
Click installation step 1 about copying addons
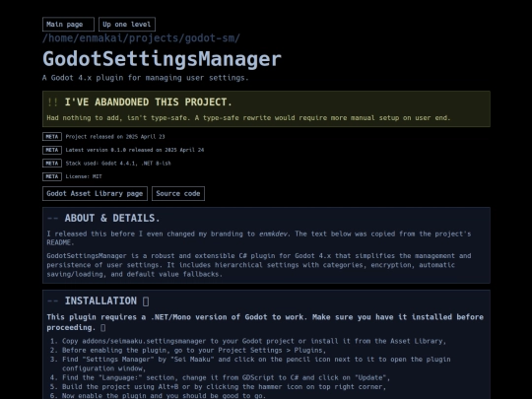point(254,341)
